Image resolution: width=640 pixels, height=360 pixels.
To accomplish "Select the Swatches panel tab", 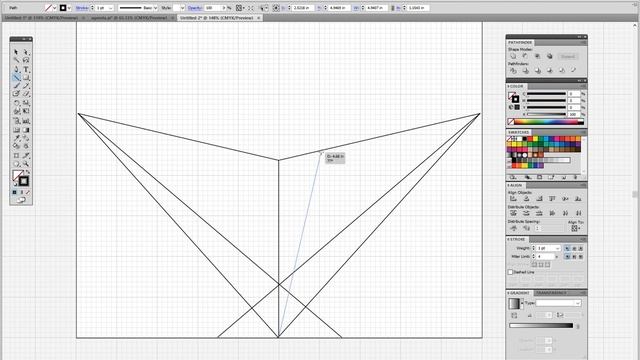I will [518, 132].
